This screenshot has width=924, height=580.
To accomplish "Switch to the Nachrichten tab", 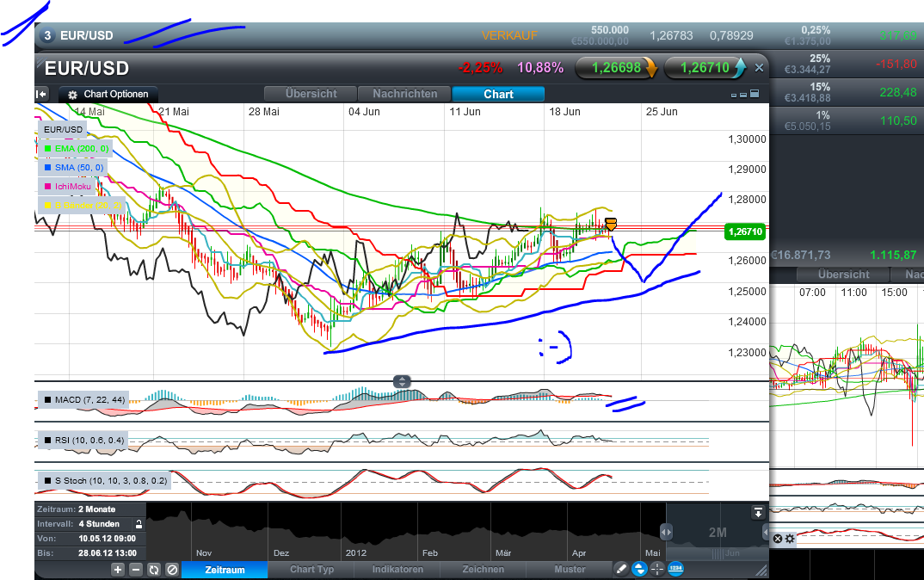I will tap(405, 94).
